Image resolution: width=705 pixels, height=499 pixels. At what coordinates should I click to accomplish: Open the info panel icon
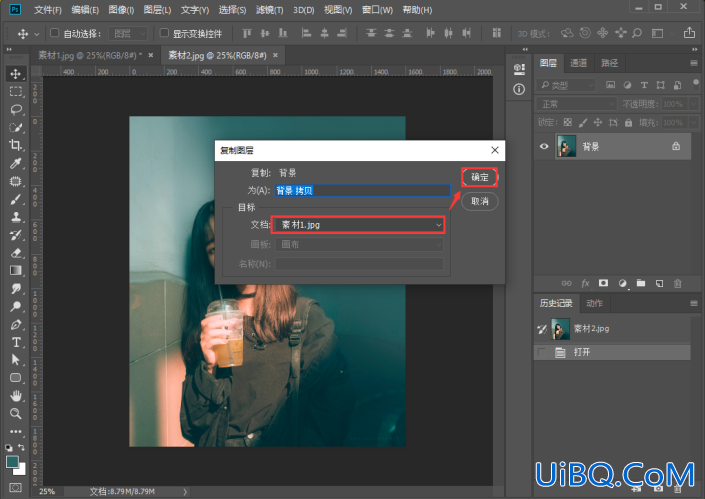(x=519, y=89)
